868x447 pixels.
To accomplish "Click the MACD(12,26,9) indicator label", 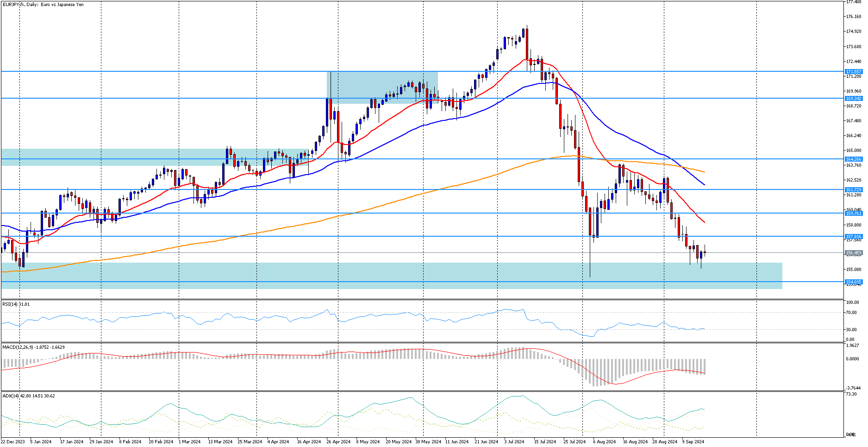I will 33,347.
